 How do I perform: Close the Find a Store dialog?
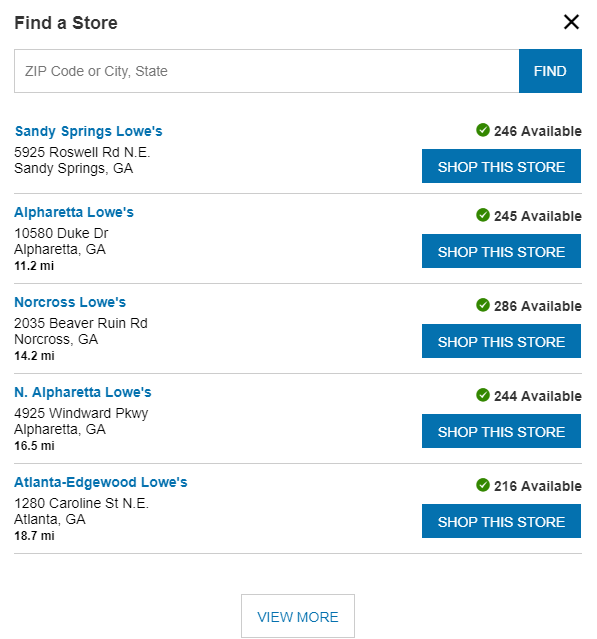coord(571,22)
